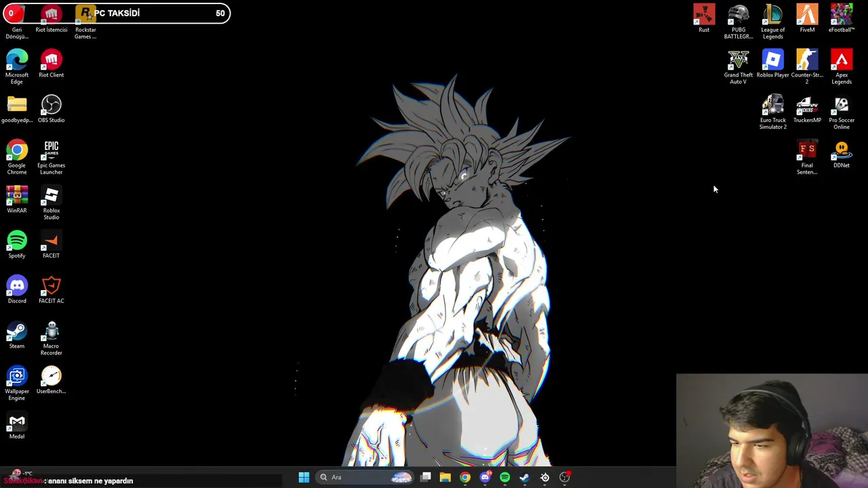Switch to Spotify on the taskbar
This screenshot has width=868, height=488.
505,477
